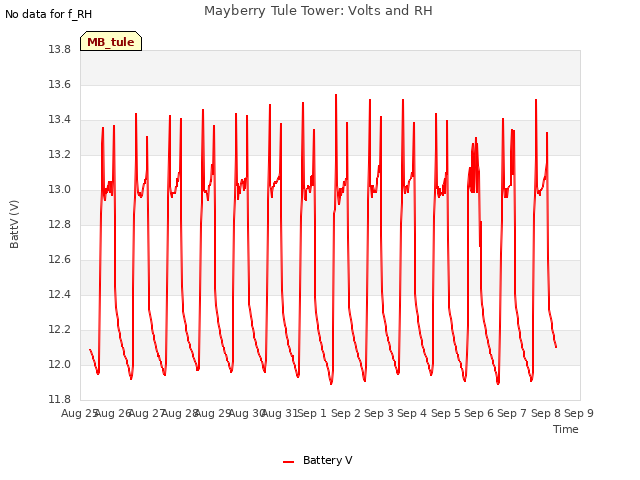The height and width of the screenshot is (480, 640).
Task: Click the Sep 2 x-axis date label
Action: point(346,413)
